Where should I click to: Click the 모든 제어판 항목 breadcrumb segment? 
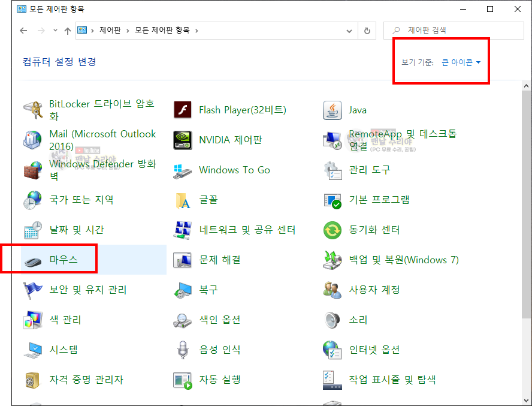click(x=162, y=30)
